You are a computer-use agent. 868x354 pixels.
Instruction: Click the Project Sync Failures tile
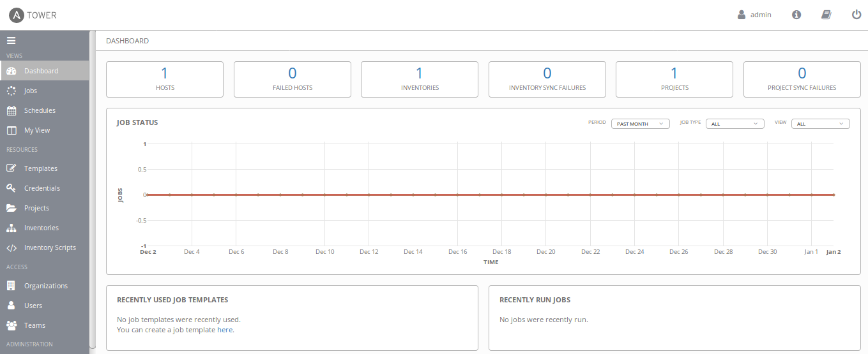coord(802,79)
